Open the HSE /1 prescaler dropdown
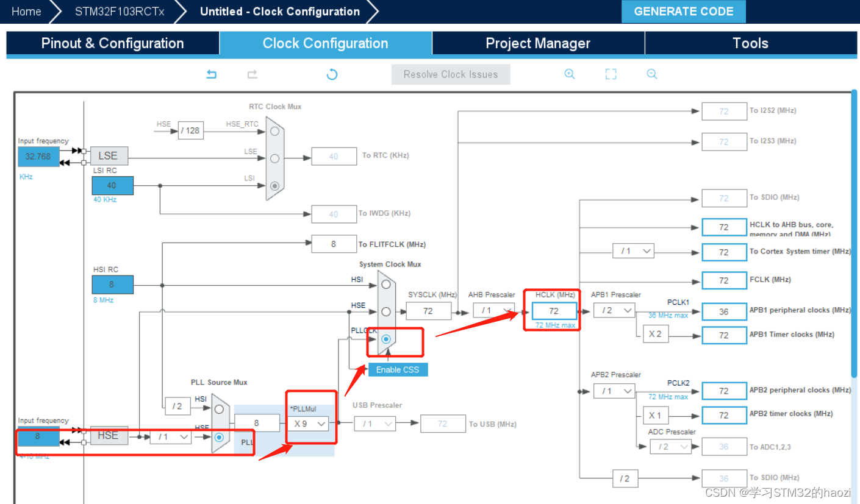Image resolution: width=860 pixels, height=504 pixels. point(171,437)
